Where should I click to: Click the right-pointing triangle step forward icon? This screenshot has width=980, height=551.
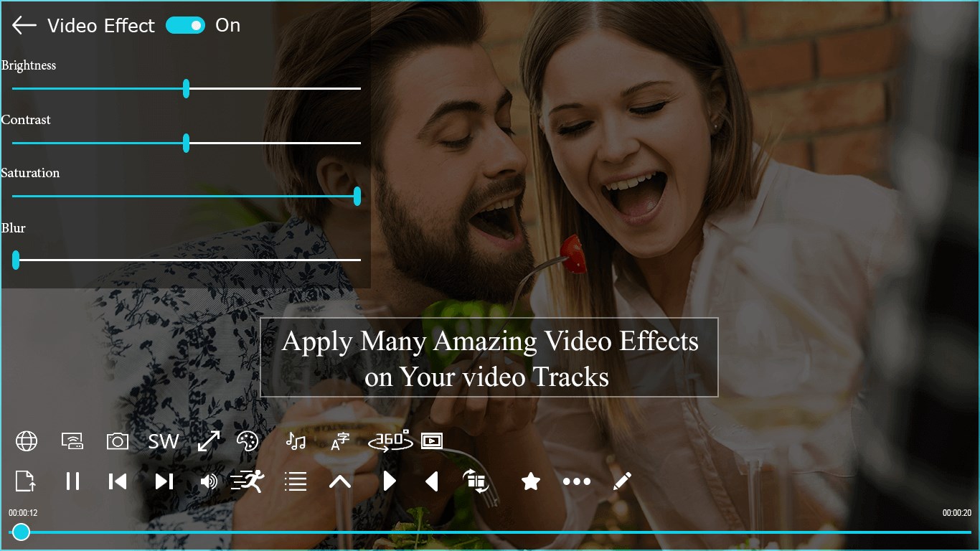[x=390, y=481]
